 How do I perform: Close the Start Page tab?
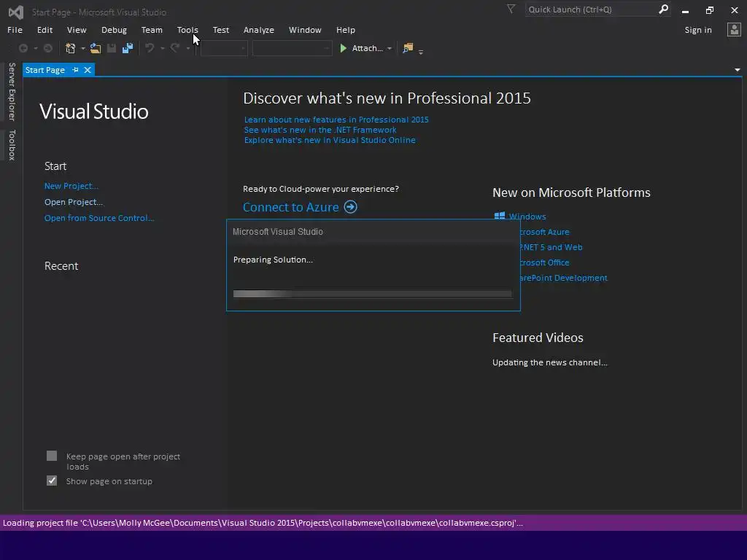pos(88,70)
